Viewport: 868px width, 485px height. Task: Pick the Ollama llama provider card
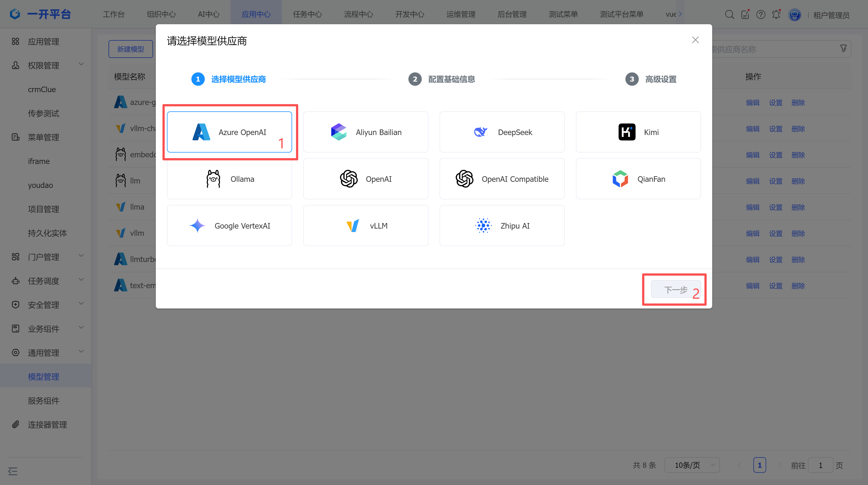229,179
